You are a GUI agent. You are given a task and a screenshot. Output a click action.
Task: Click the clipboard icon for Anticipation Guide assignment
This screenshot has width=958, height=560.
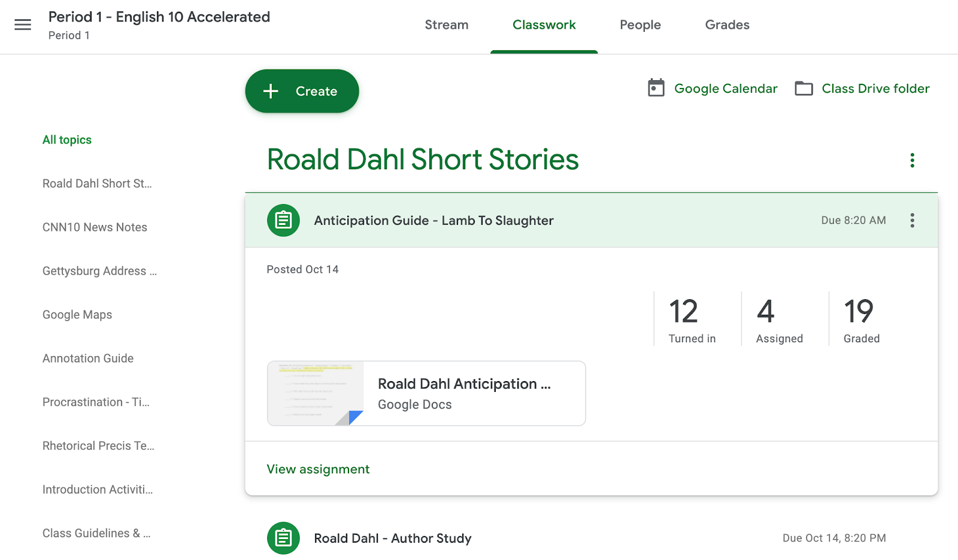[283, 220]
